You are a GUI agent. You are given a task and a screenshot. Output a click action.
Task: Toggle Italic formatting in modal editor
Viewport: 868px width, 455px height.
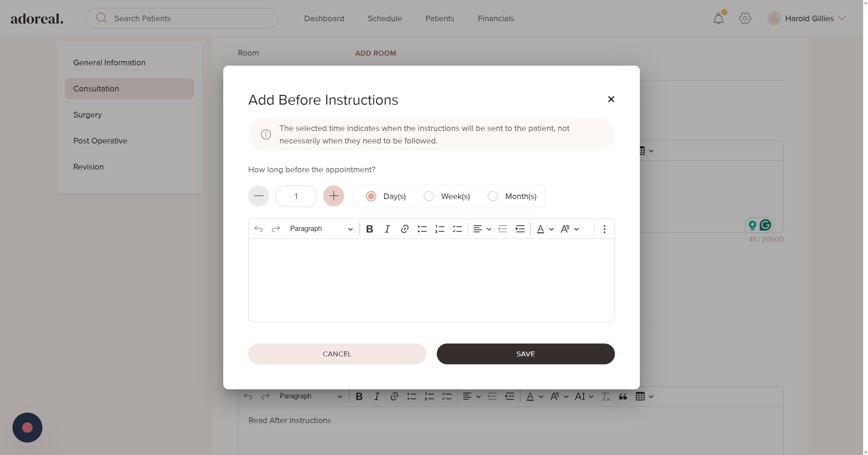coord(387,229)
